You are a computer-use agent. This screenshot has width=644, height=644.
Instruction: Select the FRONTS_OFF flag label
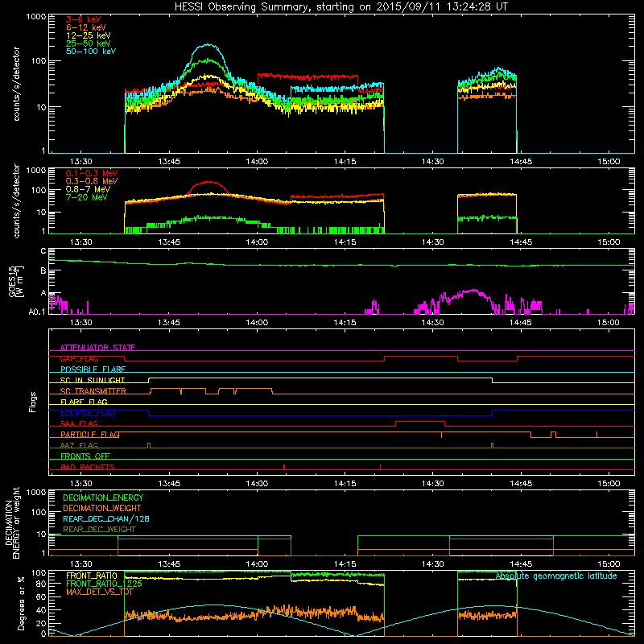(x=85, y=456)
